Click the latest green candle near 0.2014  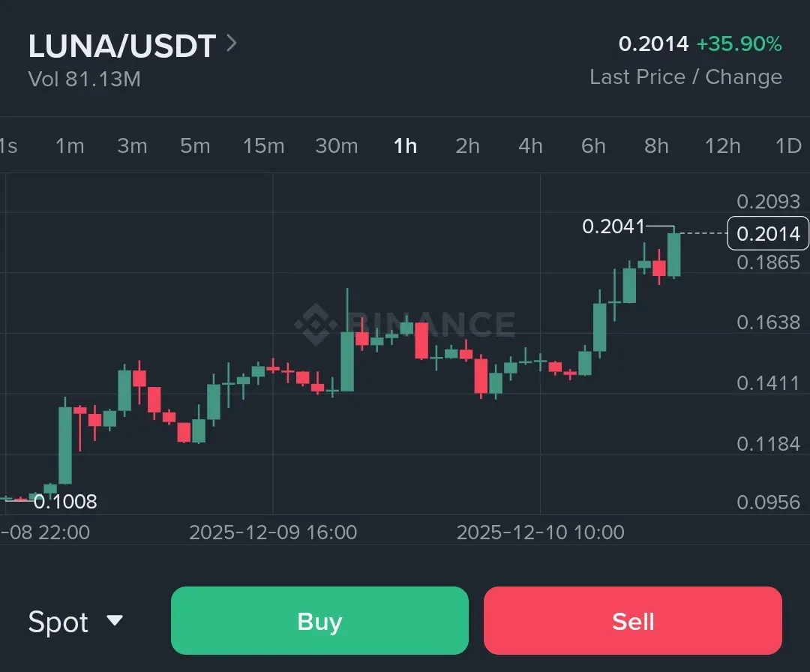(x=673, y=255)
